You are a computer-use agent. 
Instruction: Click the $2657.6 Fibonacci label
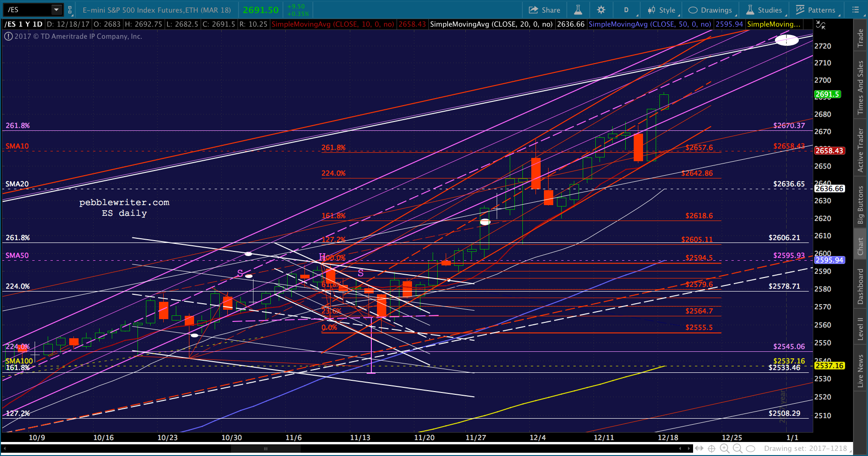tap(699, 148)
